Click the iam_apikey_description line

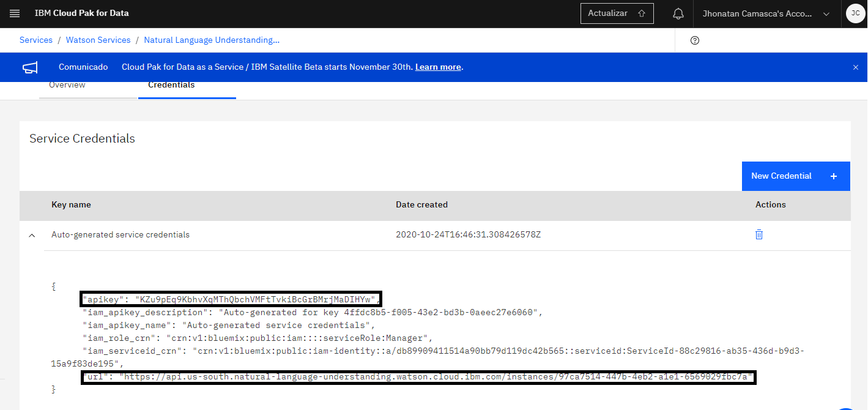[313, 312]
